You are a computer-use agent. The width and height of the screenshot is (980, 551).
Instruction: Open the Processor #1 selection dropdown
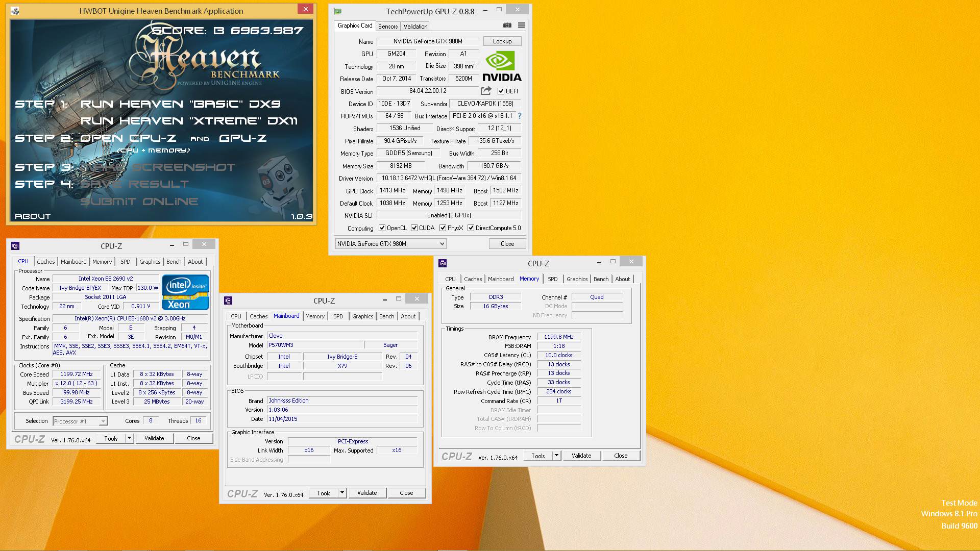[80, 421]
